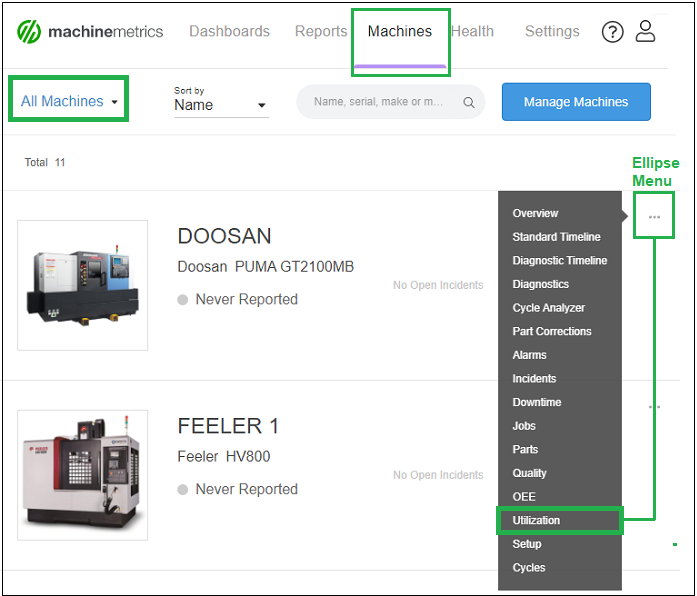Choose Quality menu entry
Image resolution: width=697 pixels, height=596 pixels.
[x=529, y=473]
